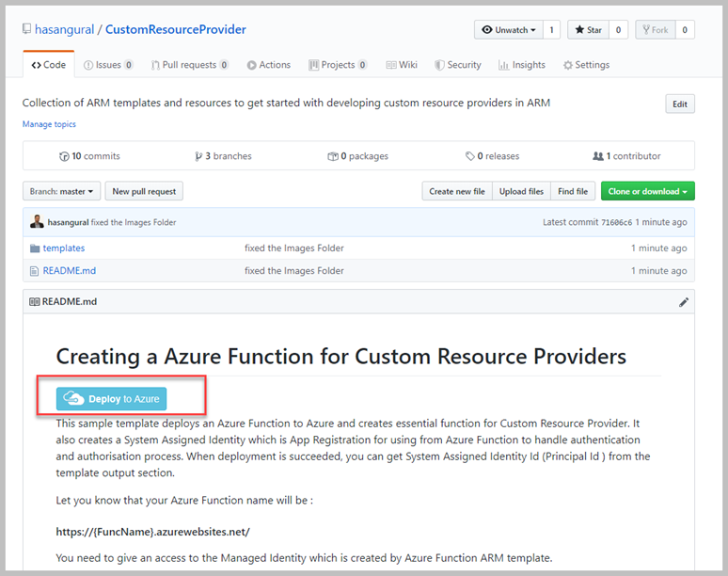Click the watchers count 1
The width and height of the screenshot is (728, 576).
(551, 30)
